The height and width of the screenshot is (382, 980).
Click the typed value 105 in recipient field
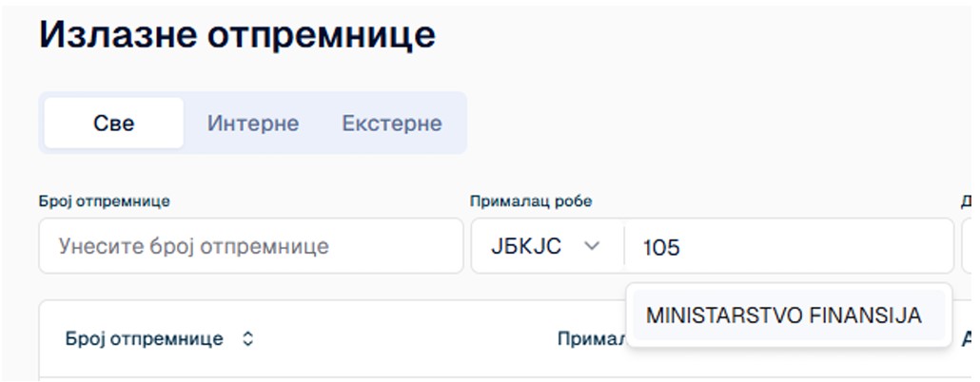pyautogui.click(x=661, y=247)
